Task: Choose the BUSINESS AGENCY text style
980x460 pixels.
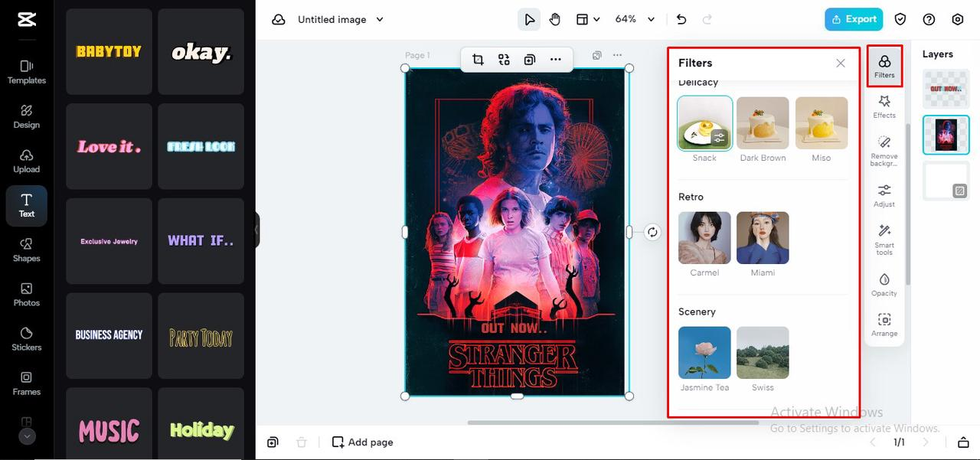Action: pyautogui.click(x=109, y=336)
